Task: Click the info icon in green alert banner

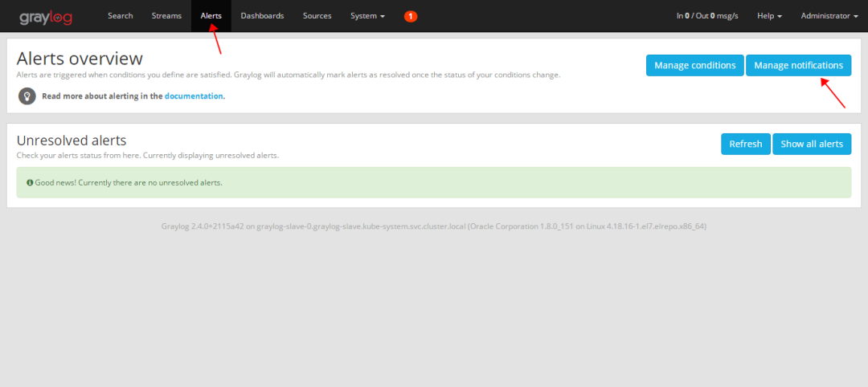Action: [x=30, y=182]
